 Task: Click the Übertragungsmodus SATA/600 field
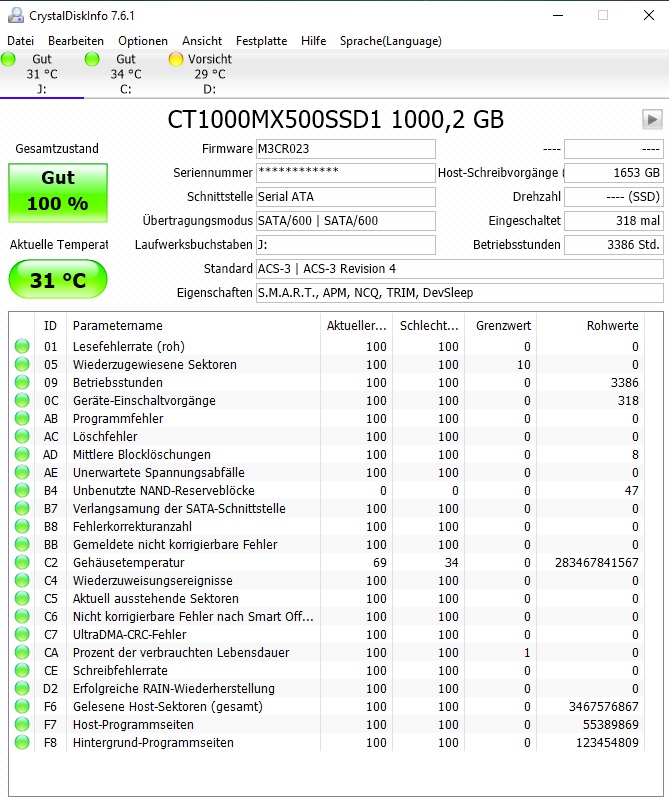tap(346, 221)
